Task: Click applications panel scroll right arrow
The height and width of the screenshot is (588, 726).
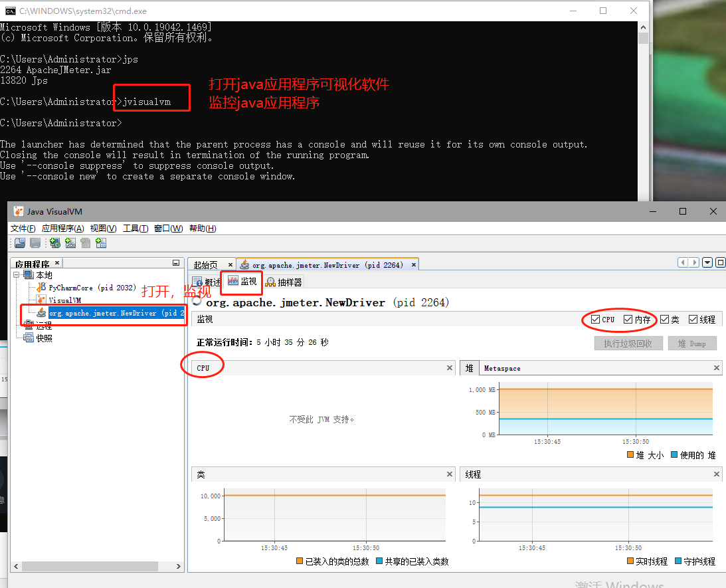Action: [178, 566]
